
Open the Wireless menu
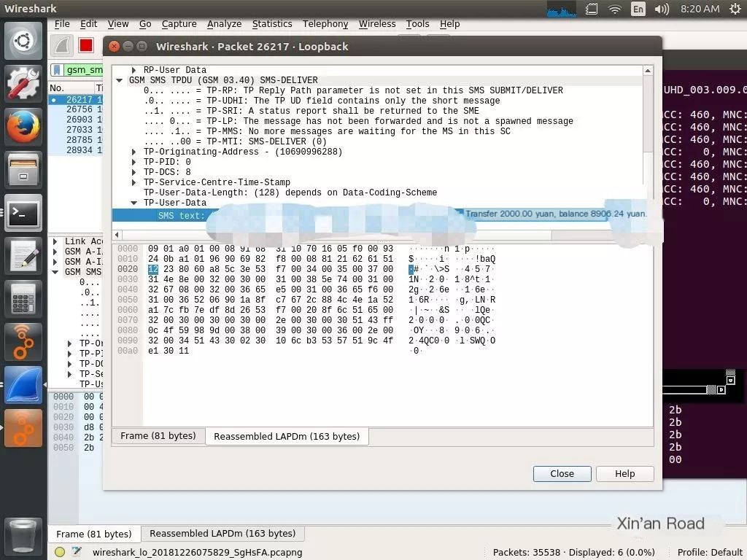[x=377, y=24]
